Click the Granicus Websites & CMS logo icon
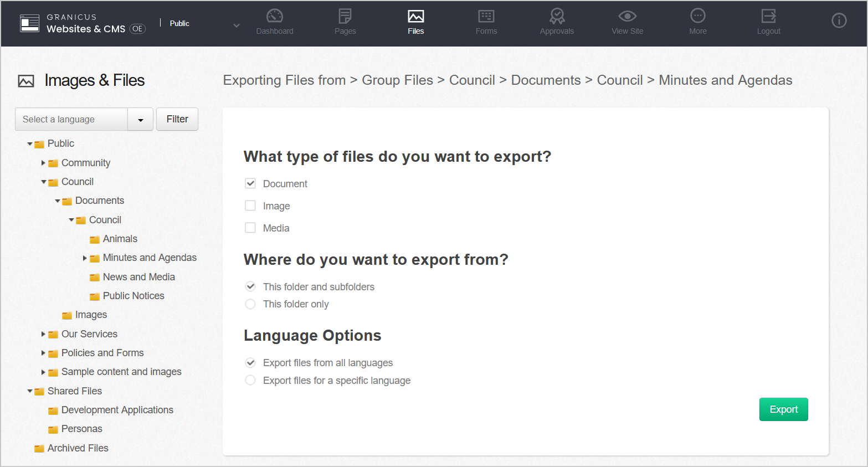868x467 pixels. tap(30, 23)
